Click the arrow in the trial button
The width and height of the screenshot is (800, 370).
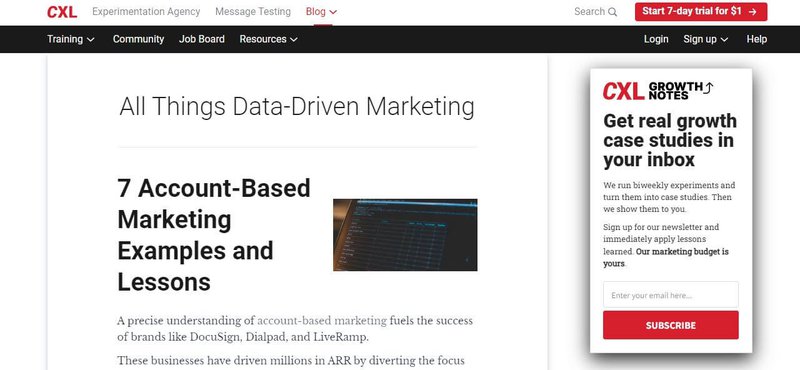753,12
